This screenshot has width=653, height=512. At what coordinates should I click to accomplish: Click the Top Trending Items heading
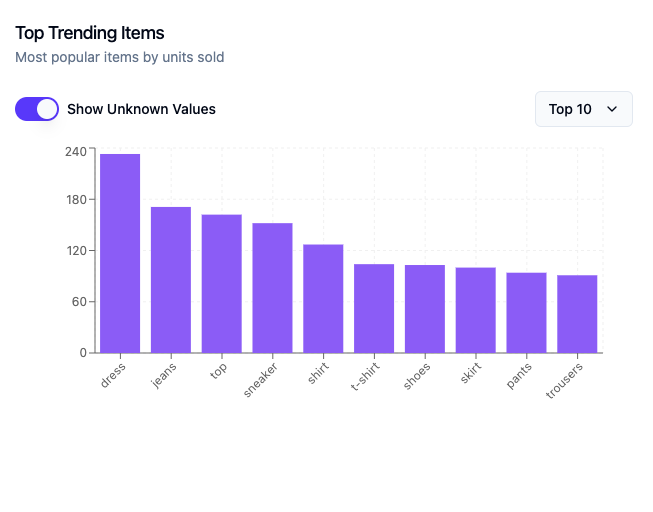pyautogui.click(x=90, y=33)
